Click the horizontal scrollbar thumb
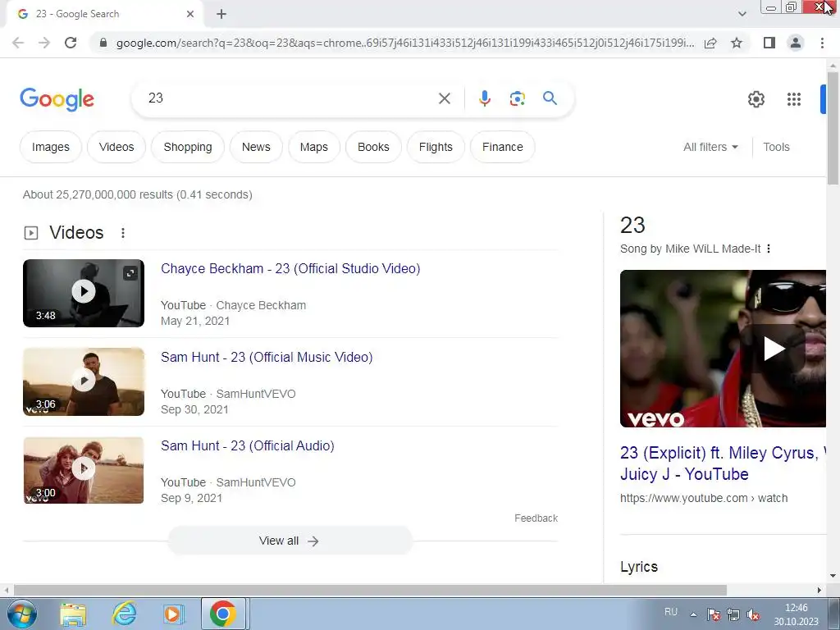 370,590
